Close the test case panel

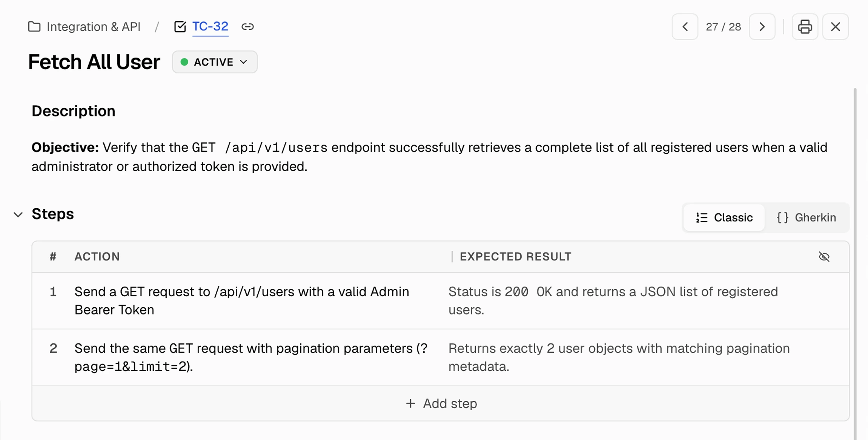click(x=836, y=27)
